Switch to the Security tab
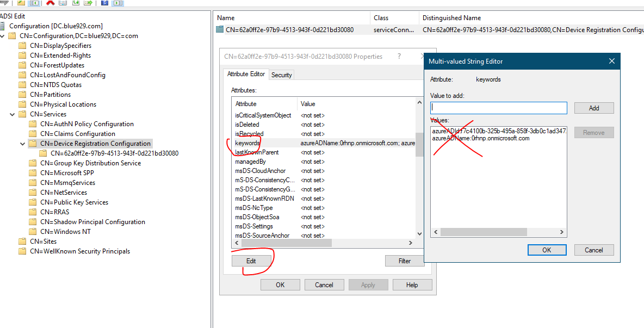 click(281, 75)
